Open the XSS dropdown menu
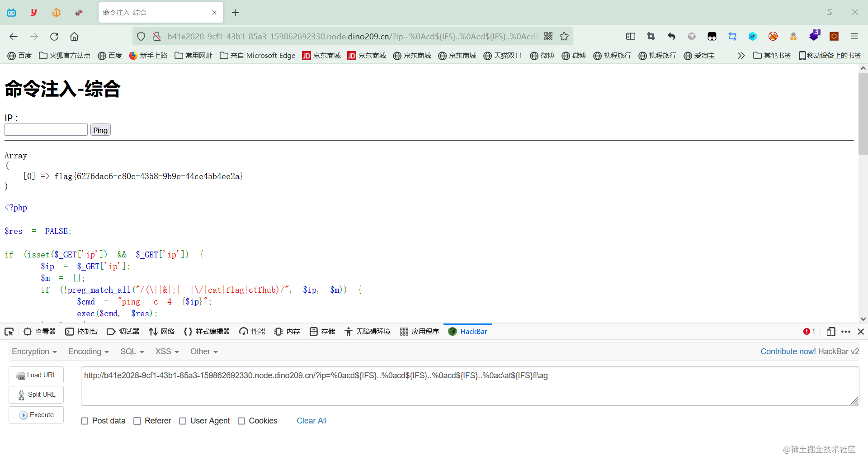Viewport: 868px width, 466px height. click(x=167, y=352)
